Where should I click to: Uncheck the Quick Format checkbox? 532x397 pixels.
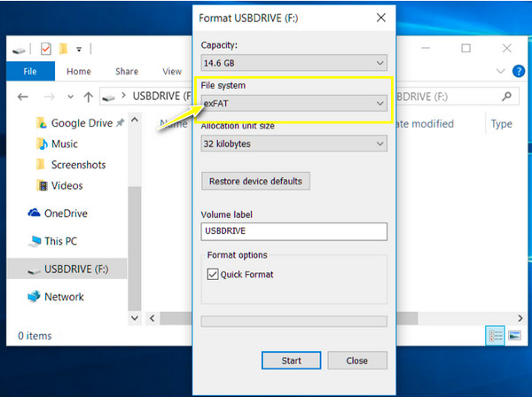coord(213,274)
